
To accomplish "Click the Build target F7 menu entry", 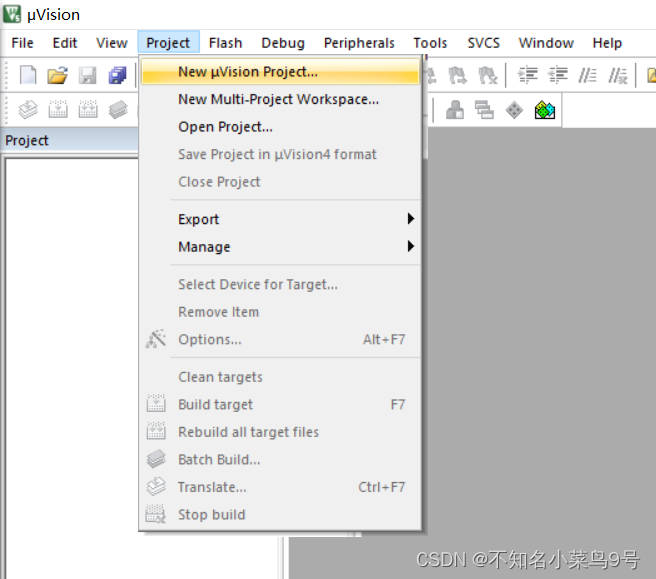I will click(280, 405).
